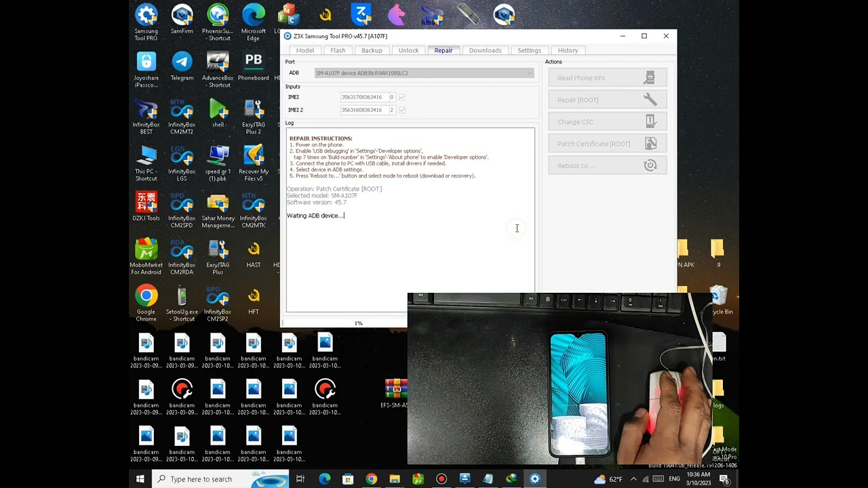The width and height of the screenshot is (868, 488).
Task: Open Joyoshare iPasscode desktop icon
Action: point(146,69)
